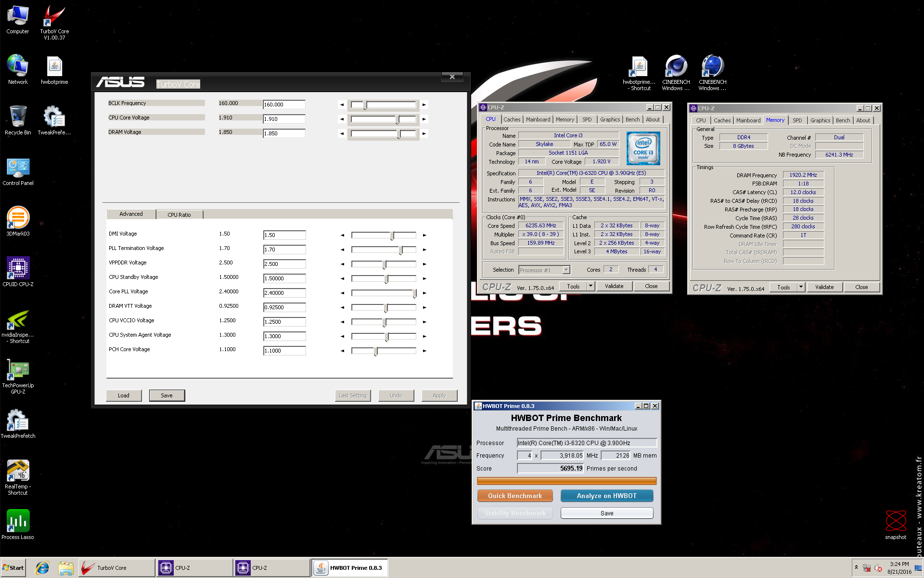Launch the 3DMark03 desktop shortcut

tap(18, 222)
